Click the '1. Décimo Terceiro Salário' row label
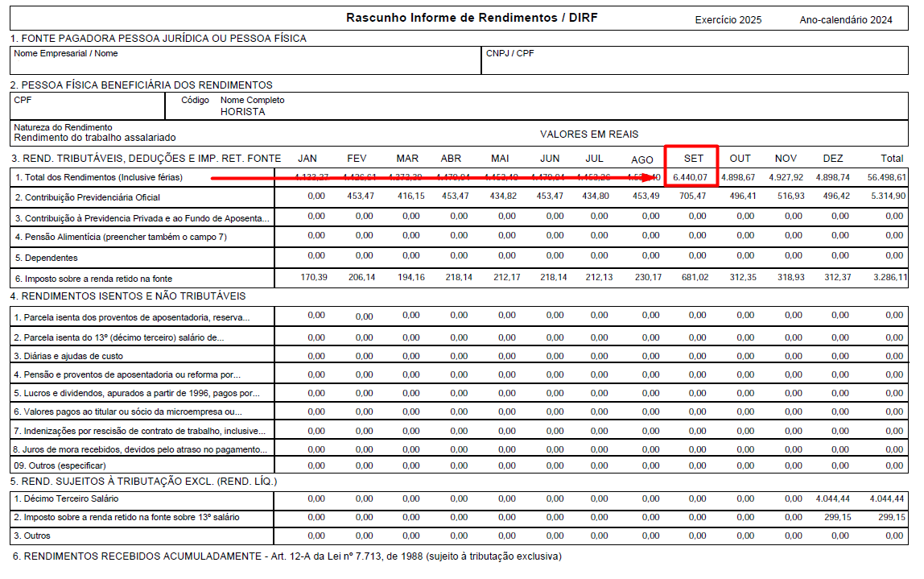Image resolution: width=924 pixels, height=579 pixels. (x=66, y=498)
